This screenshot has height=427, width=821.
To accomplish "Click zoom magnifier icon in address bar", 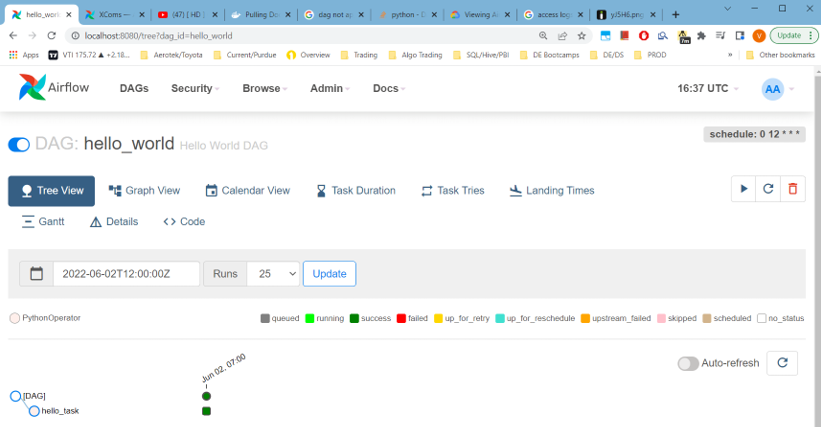I will coord(543,36).
